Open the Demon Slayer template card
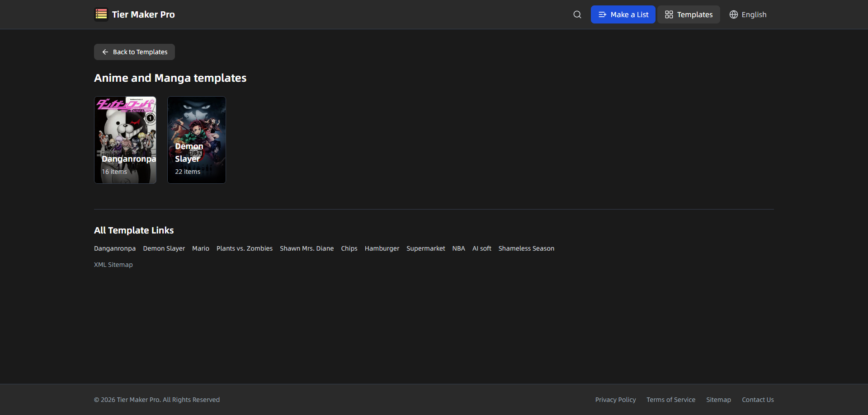 197,140
